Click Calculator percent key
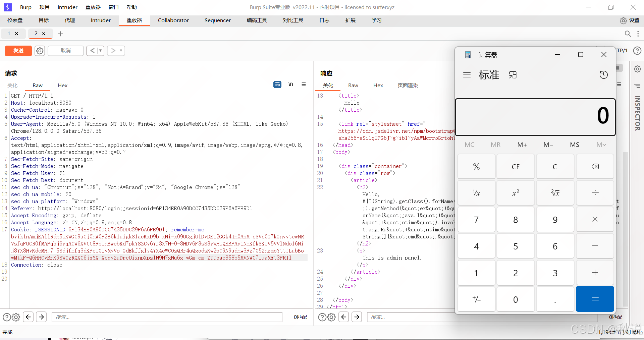Image resolution: width=644 pixels, height=340 pixels. pyautogui.click(x=476, y=167)
